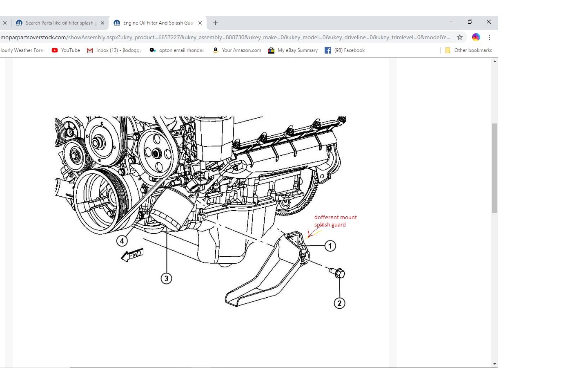The height and width of the screenshot is (368, 588).
Task: Focus the address bar URL
Action: [x=225, y=37]
